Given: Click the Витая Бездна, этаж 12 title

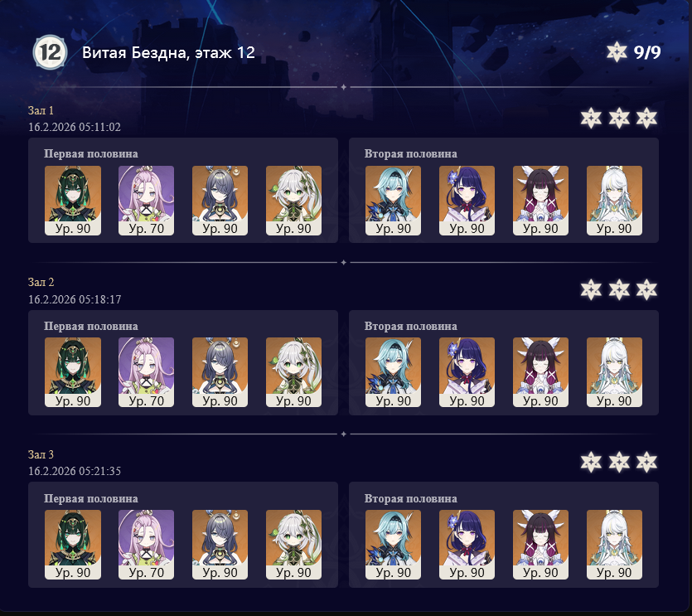Looking at the screenshot, I should click(168, 52).
